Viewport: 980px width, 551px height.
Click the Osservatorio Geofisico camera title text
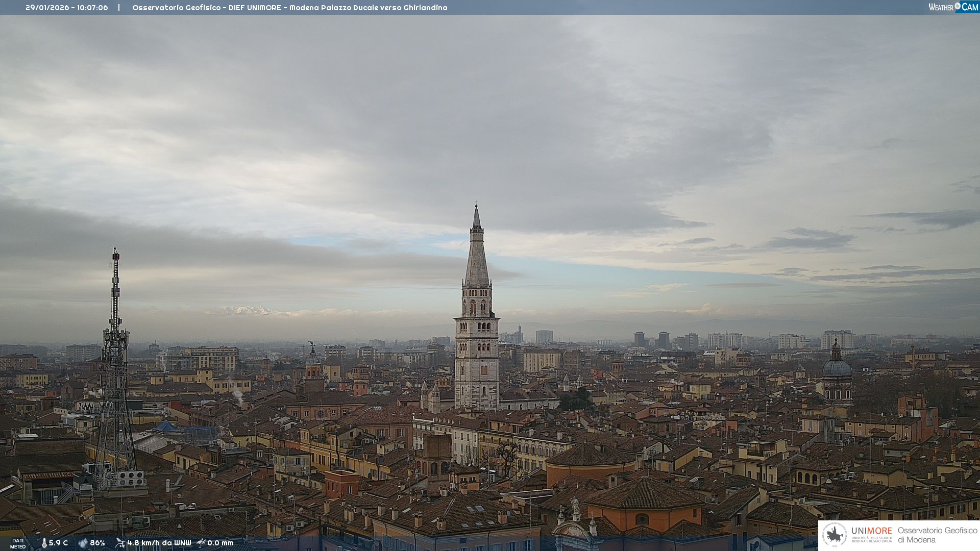(x=289, y=8)
